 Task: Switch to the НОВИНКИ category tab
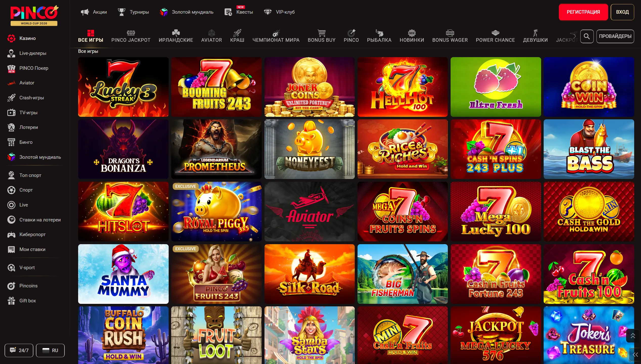(412, 36)
